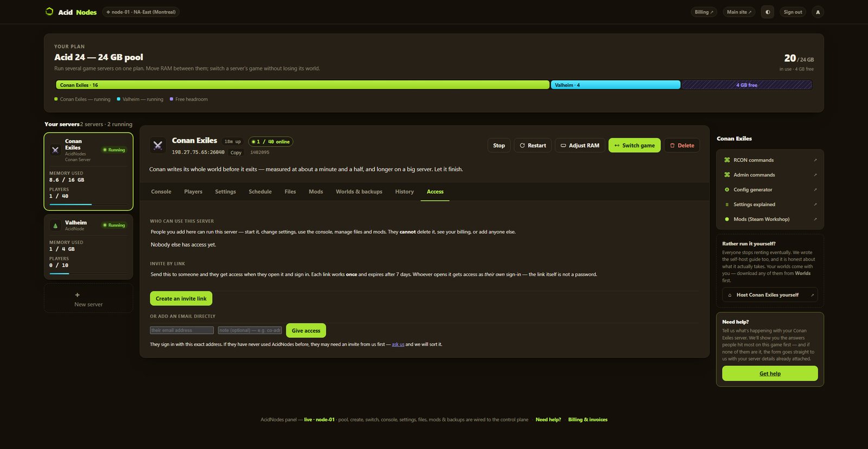Open the "Billing & invoices" footer link

[x=588, y=420]
